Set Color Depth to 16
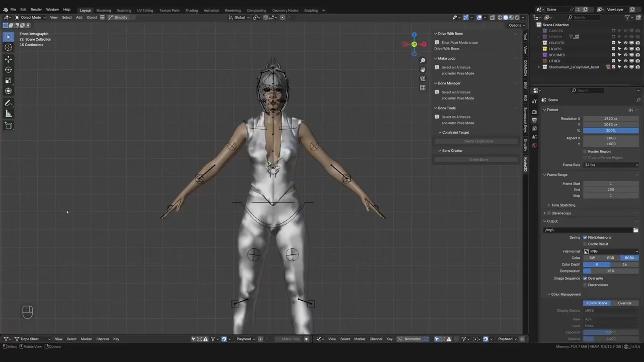The width and height of the screenshot is (644, 362). [625, 264]
